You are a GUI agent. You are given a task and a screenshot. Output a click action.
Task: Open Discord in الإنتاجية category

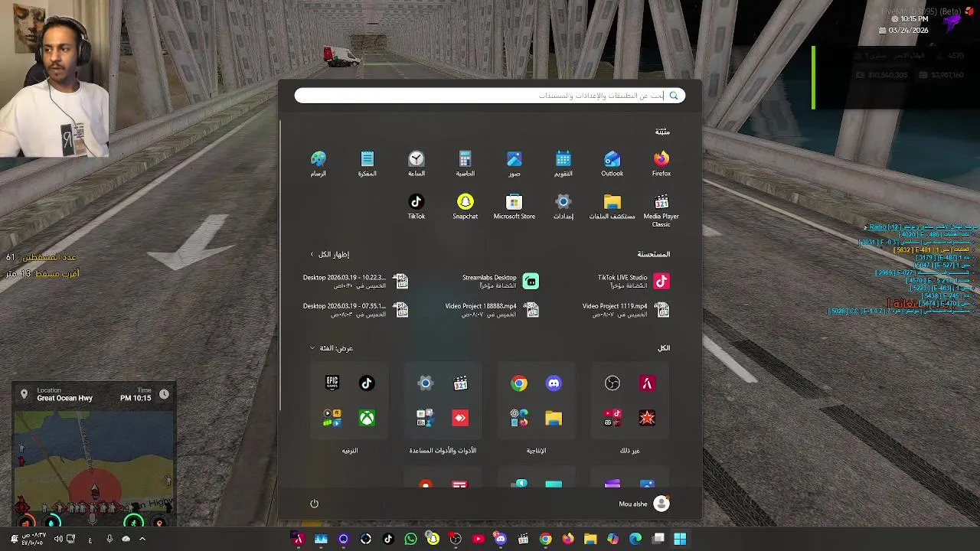point(554,383)
